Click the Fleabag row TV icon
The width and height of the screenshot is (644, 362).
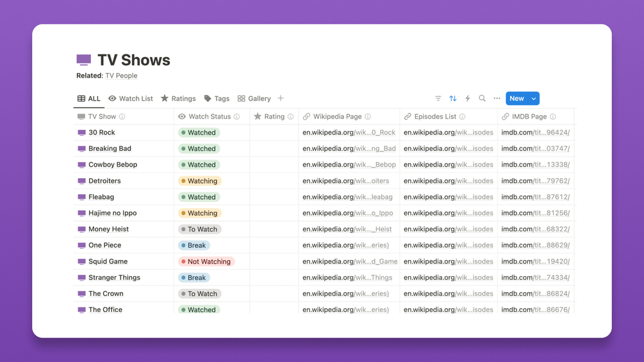click(82, 197)
